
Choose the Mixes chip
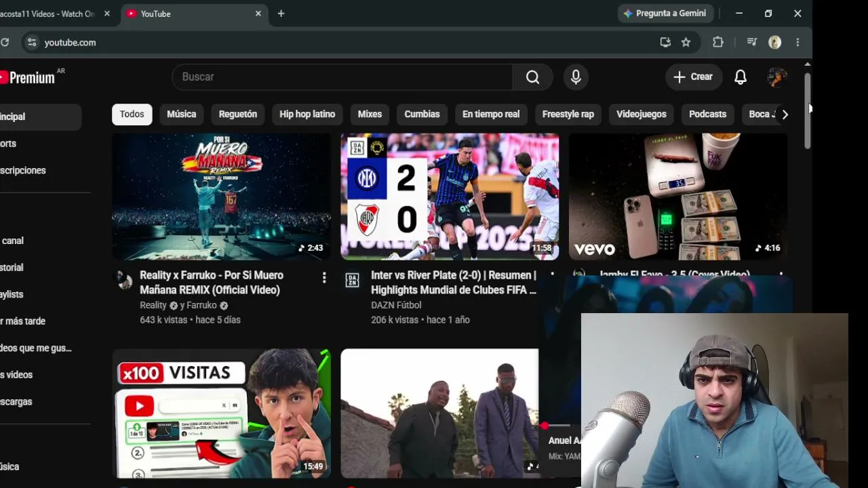[x=370, y=115]
